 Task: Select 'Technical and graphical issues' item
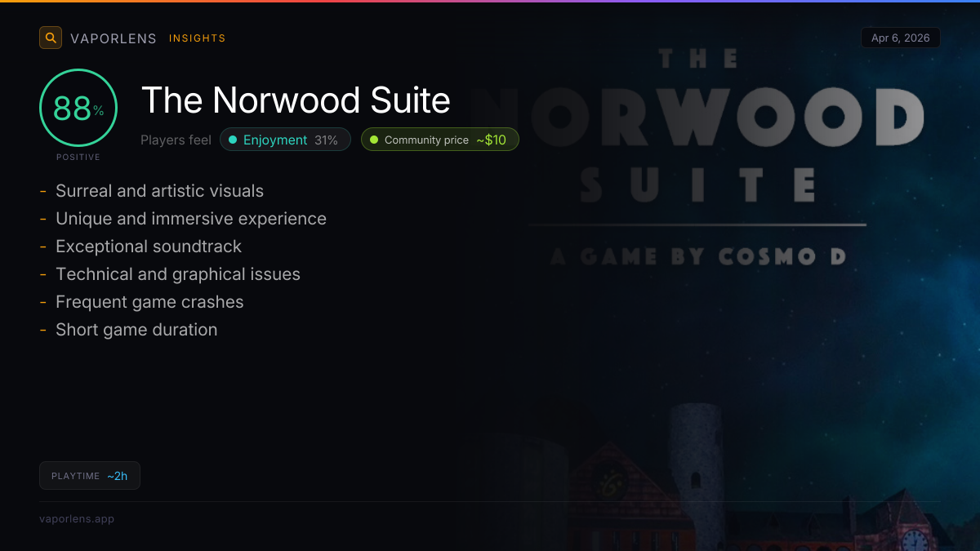178,274
